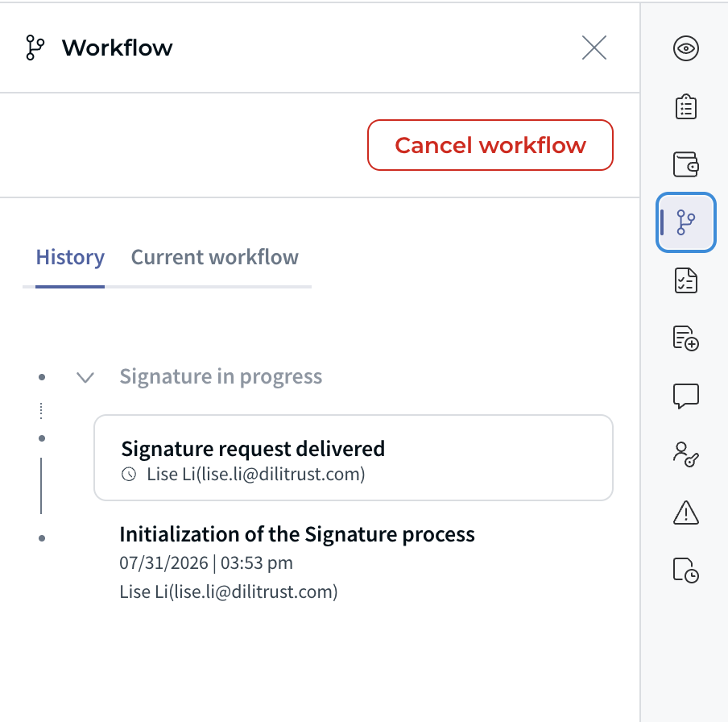Open the user key permissions icon
This screenshot has height=722, width=728.
686,454
